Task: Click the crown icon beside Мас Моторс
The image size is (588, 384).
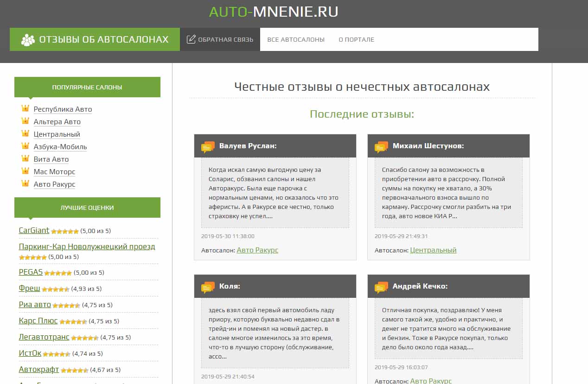Action: pos(25,171)
